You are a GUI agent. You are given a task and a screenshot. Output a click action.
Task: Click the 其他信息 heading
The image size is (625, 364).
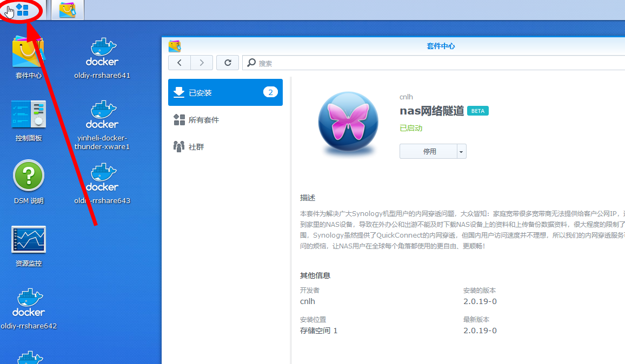point(315,275)
